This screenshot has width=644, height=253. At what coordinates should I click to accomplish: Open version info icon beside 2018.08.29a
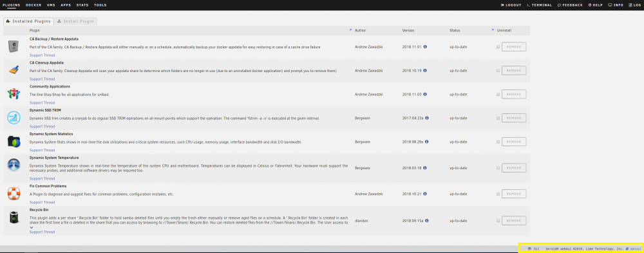pyautogui.click(x=427, y=142)
